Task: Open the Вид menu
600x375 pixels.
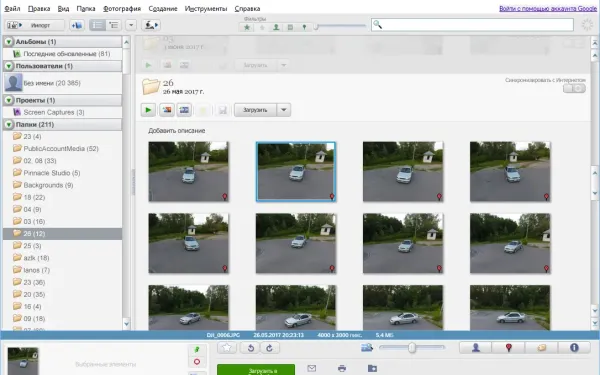Action: tap(64, 8)
